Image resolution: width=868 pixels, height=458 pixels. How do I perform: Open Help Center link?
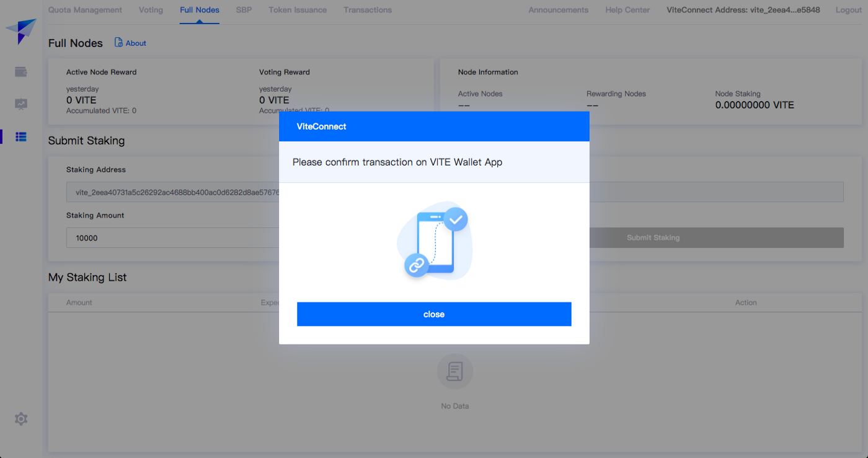(627, 10)
